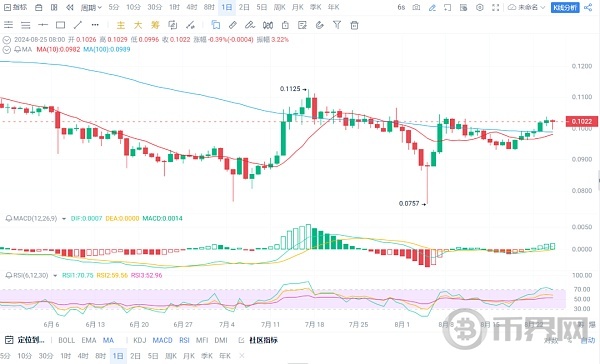Click the blue K线分析 button
The image size is (600, 364).
pos(565,7)
